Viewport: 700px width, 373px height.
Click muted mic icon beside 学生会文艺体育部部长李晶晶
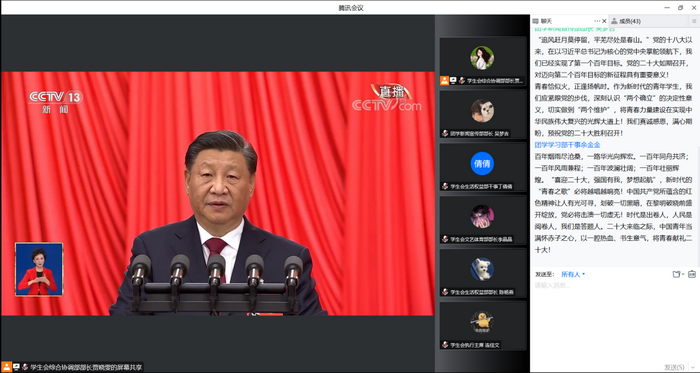445,239
